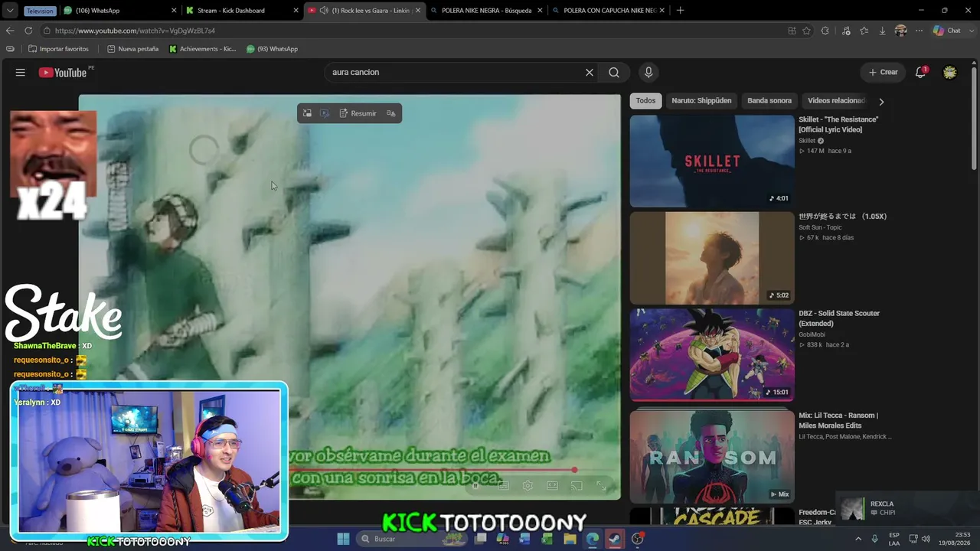Show hidden system tray icons
The width and height of the screenshot is (980, 551).
tap(857, 539)
